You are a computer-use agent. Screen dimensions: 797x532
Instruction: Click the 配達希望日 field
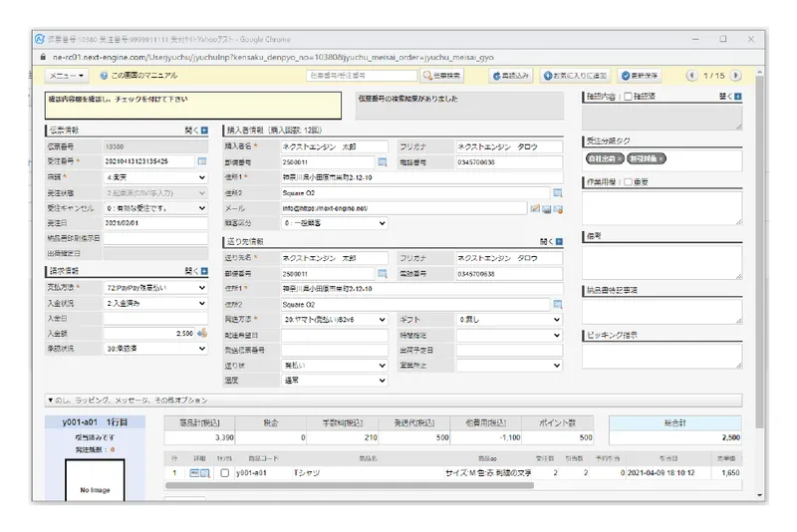pos(335,336)
